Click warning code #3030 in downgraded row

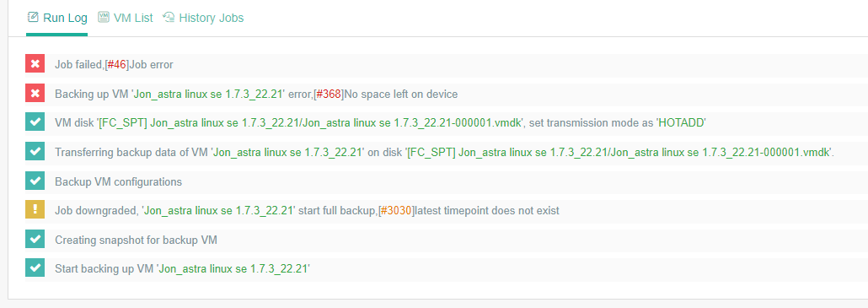tap(396, 210)
